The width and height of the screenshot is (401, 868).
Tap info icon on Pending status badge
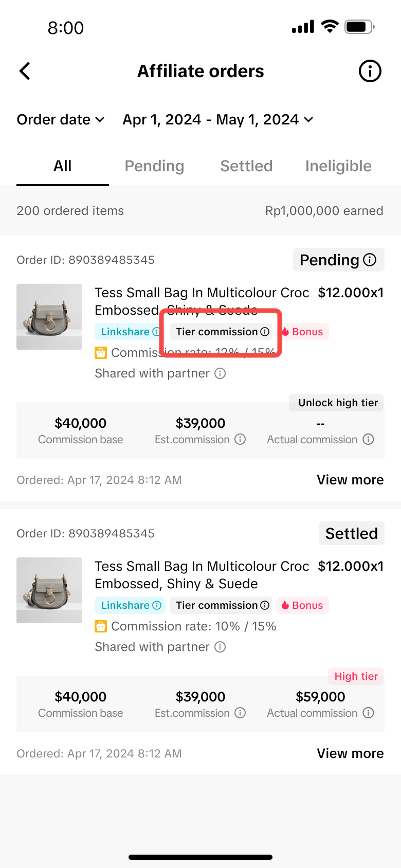click(x=370, y=260)
